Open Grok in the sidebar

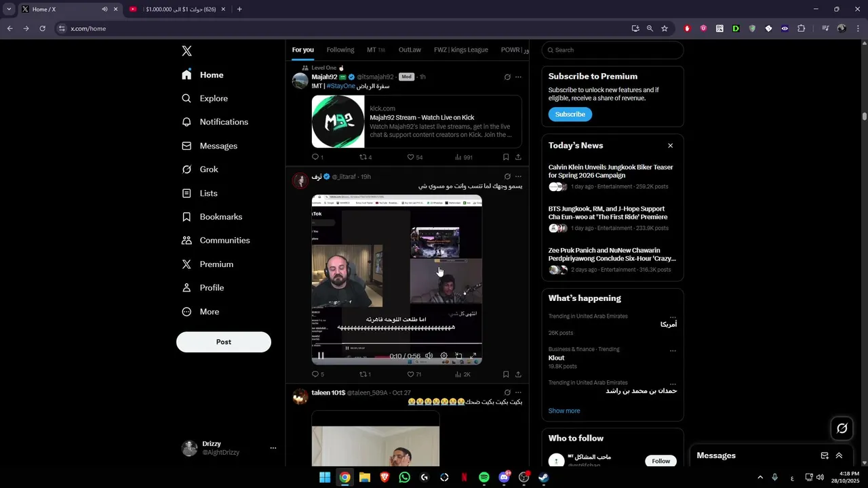[x=200, y=169]
